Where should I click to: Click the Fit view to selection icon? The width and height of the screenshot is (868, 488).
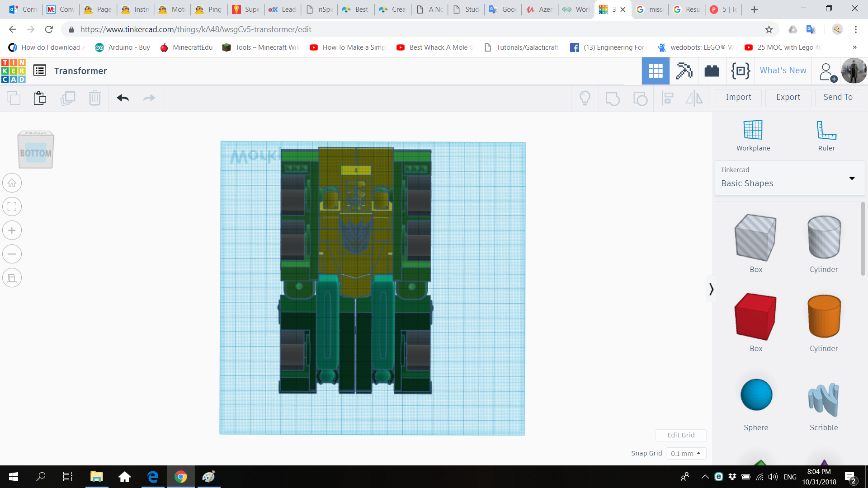point(12,206)
